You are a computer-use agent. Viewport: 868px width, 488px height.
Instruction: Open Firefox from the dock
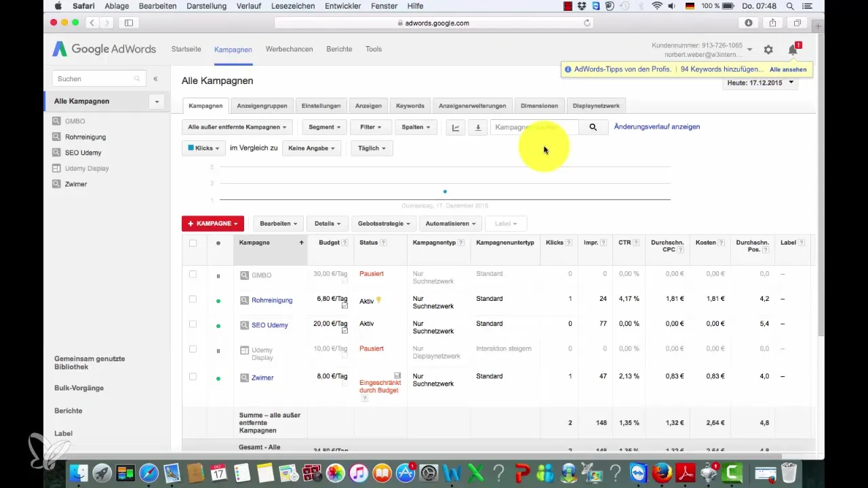click(x=661, y=472)
